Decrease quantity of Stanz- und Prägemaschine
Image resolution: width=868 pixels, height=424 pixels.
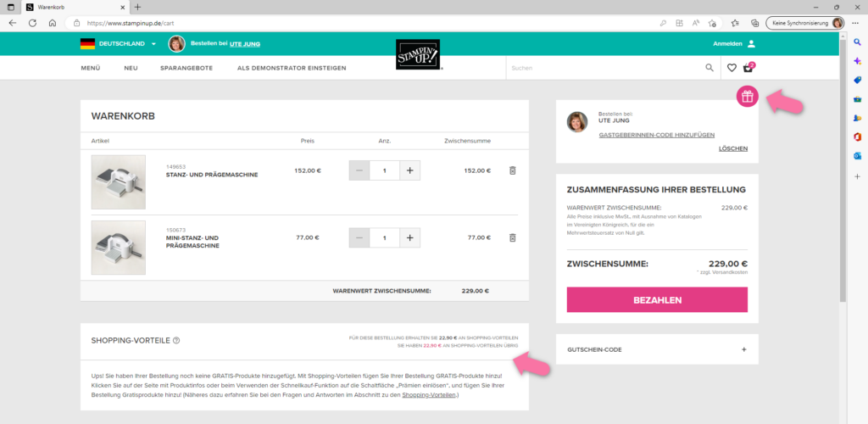click(x=359, y=170)
